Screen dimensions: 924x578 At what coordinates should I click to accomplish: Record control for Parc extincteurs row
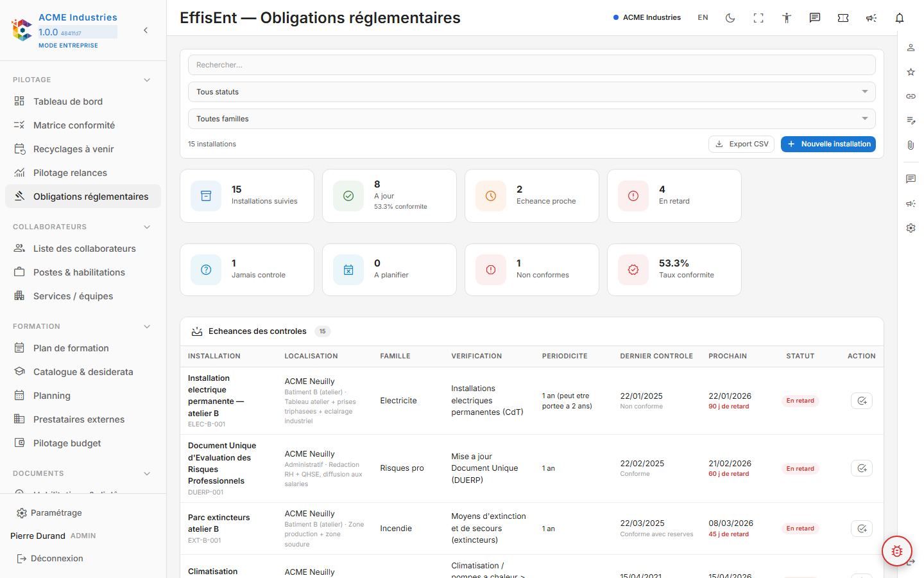(862, 529)
